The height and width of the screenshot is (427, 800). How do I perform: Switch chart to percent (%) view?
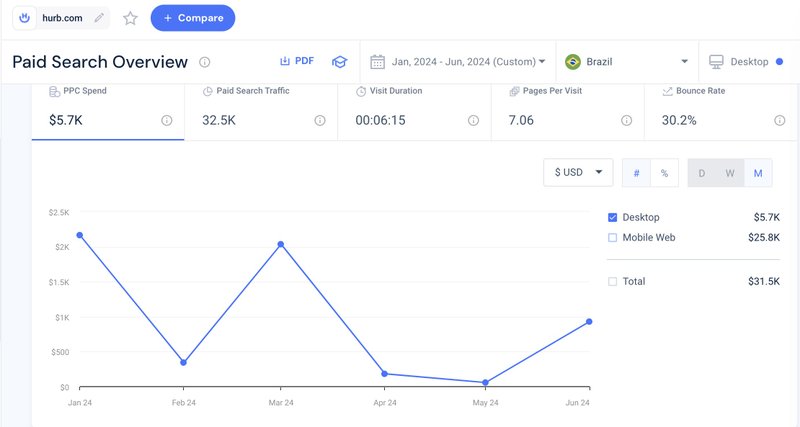point(664,173)
